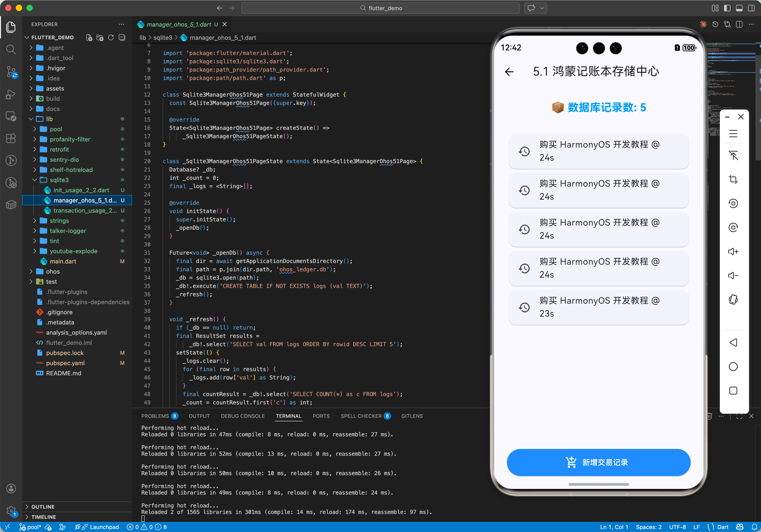Click Launchpad in the status bar

pyautogui.click(x=104, y=527)
